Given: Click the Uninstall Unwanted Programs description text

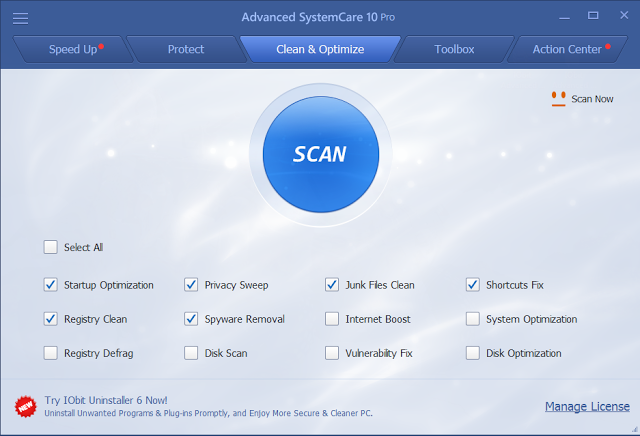Looking at the screenshot, I should coord(208,413).
